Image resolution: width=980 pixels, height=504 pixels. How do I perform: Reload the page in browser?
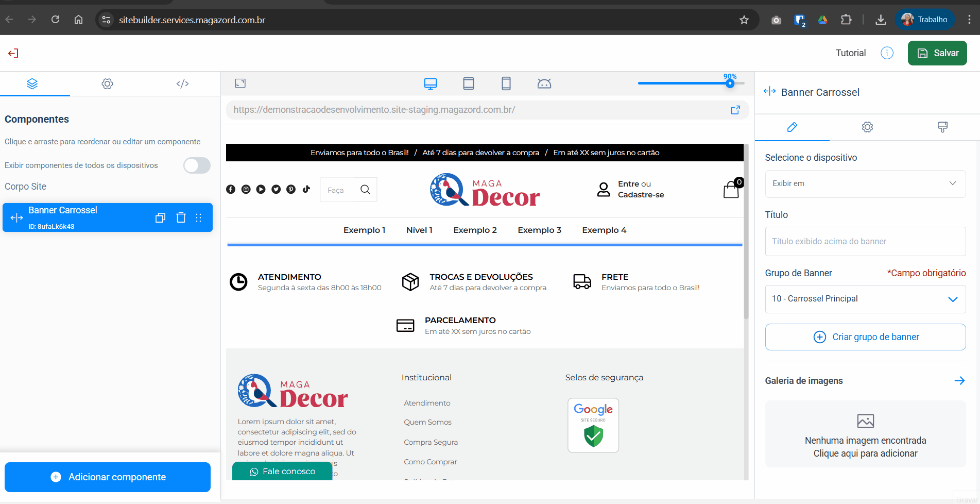point(55,20)
